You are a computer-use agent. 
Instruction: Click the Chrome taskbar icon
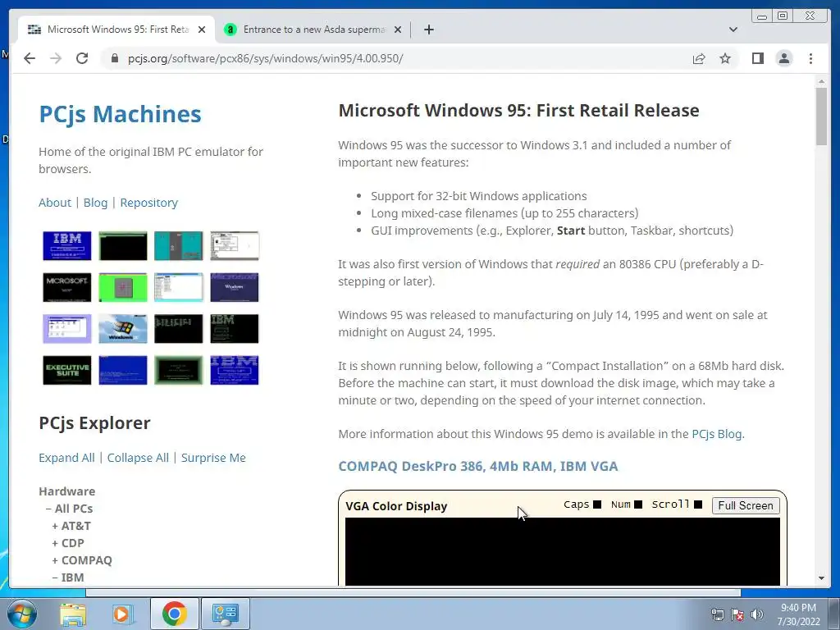tap(174, 614)
